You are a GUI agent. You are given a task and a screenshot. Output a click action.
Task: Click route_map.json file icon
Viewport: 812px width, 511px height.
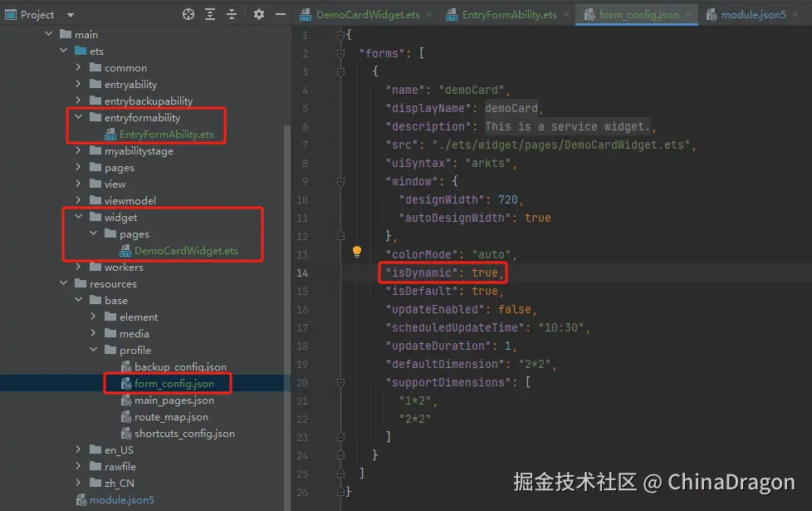coord(126,416)
